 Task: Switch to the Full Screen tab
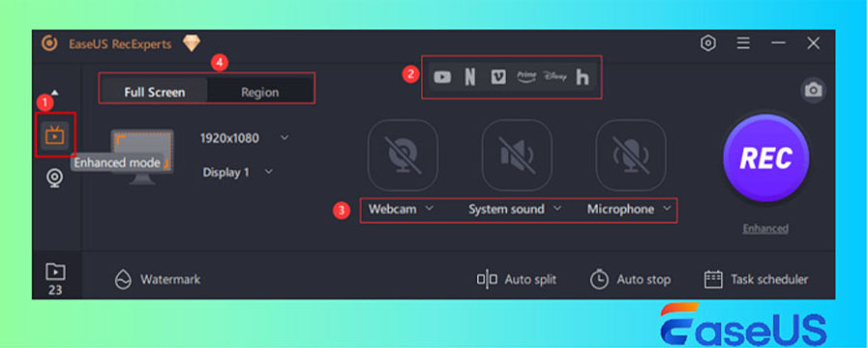155,92
